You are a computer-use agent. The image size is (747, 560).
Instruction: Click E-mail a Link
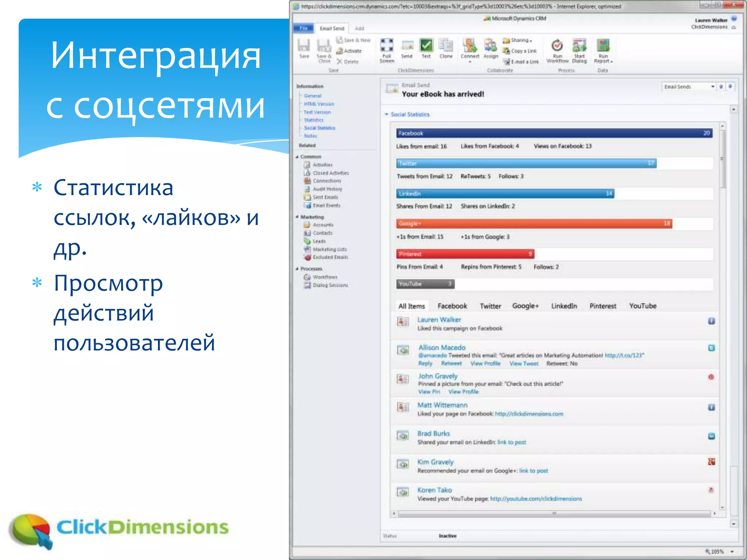[x=521, y=62]
